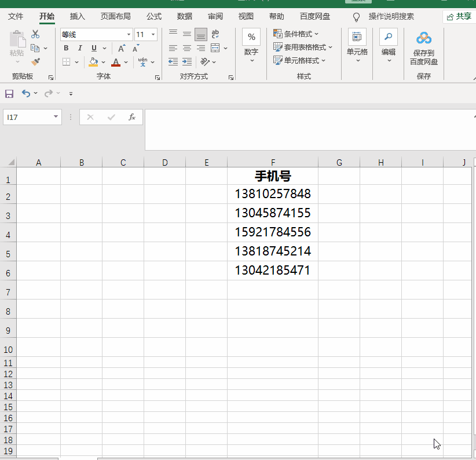Customize Quick Access Toolbar dropdown
This screenshot has height=460, width=476.
(71, 94)
